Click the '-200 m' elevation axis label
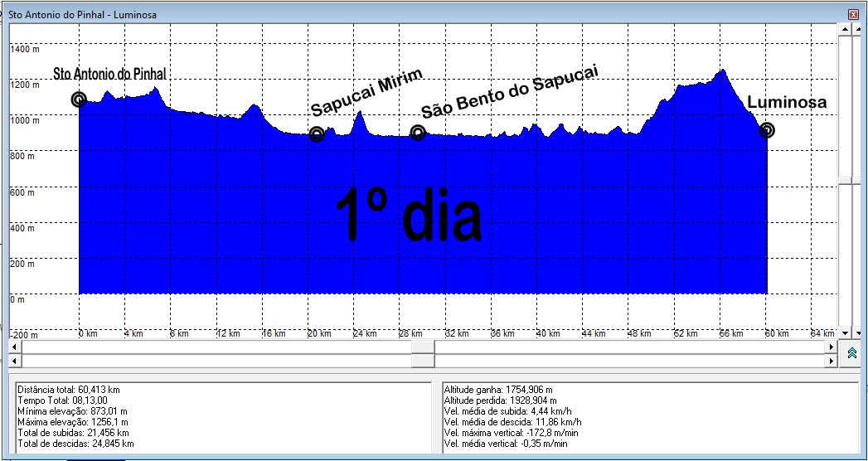Viewport: 868px width, 461px height. coord(24,335)
